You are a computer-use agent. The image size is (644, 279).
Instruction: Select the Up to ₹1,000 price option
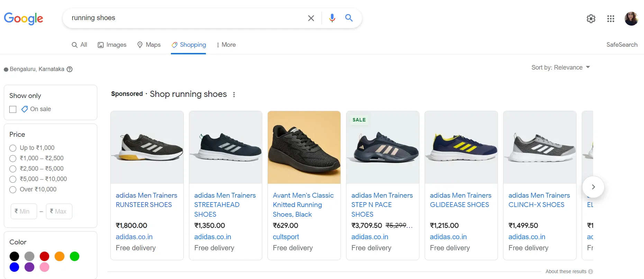(x=13, y=148)
